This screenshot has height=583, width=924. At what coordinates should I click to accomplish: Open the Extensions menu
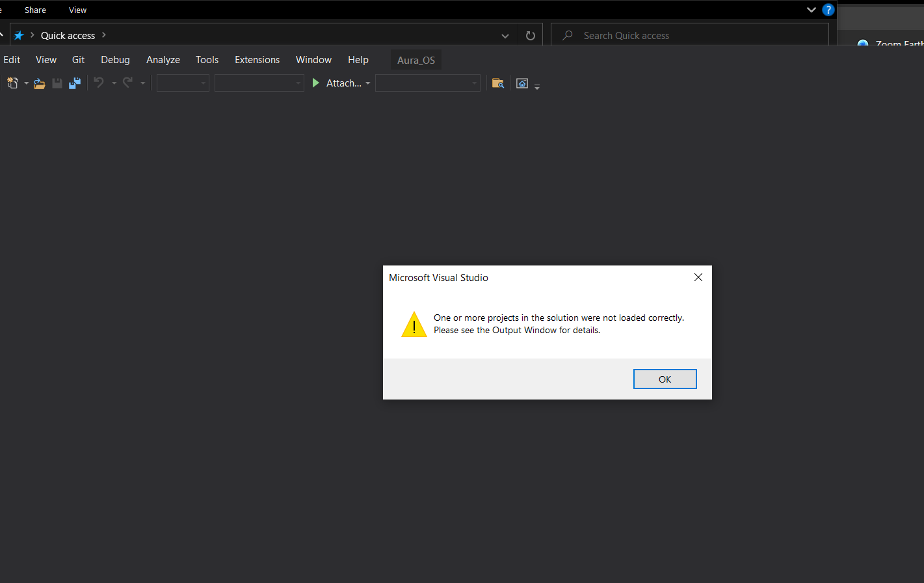[x=257, y=59]
